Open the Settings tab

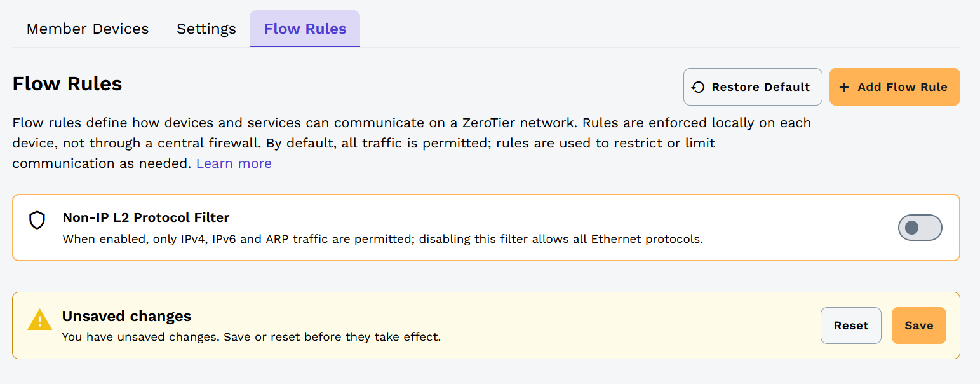206,28
